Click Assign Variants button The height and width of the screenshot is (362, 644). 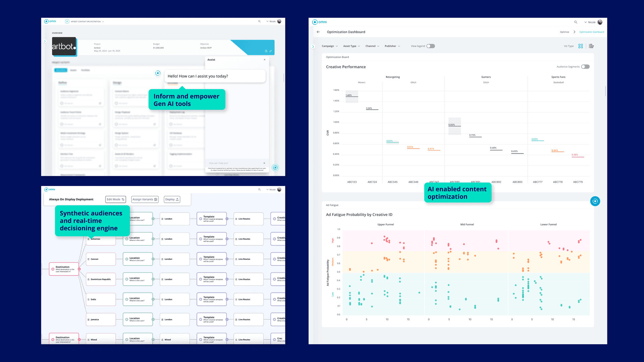click(145, 199)
